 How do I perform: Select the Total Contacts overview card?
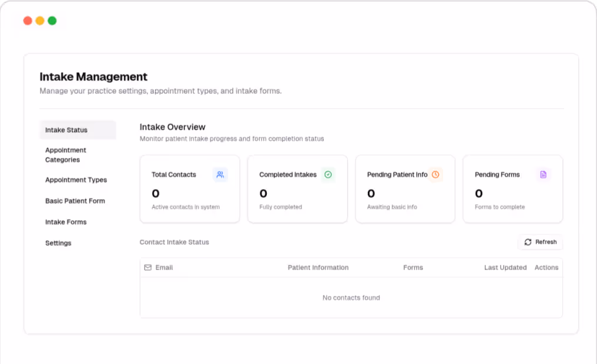(x=189, y=188)
